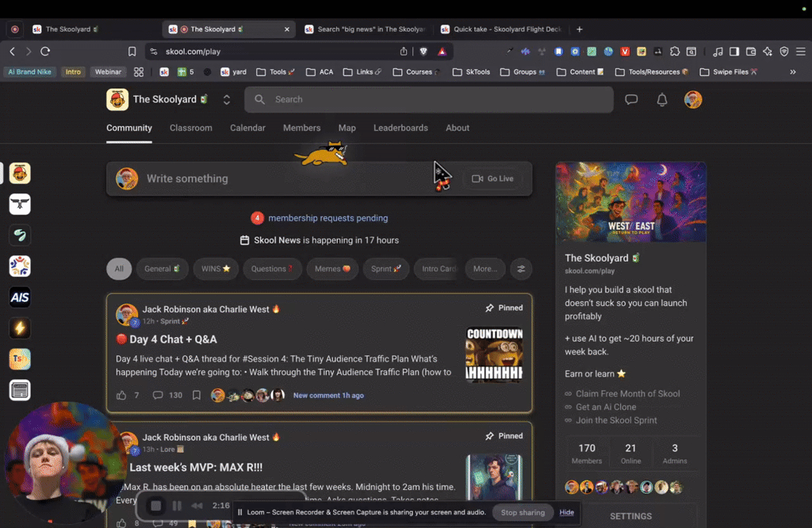
Task: Open the Last week's MVP: MAX R!!! post
Action: point(196,467)
